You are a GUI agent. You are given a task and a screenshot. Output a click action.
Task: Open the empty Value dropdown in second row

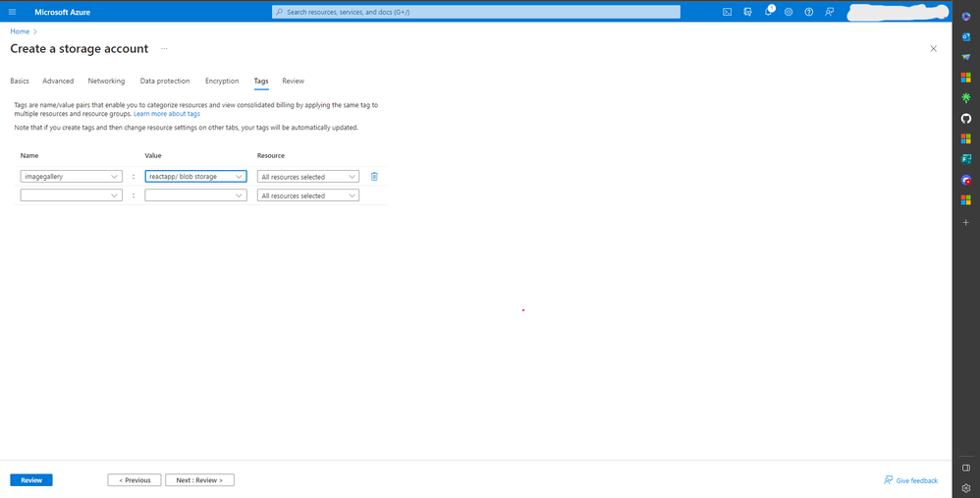[x=195, y=194]
